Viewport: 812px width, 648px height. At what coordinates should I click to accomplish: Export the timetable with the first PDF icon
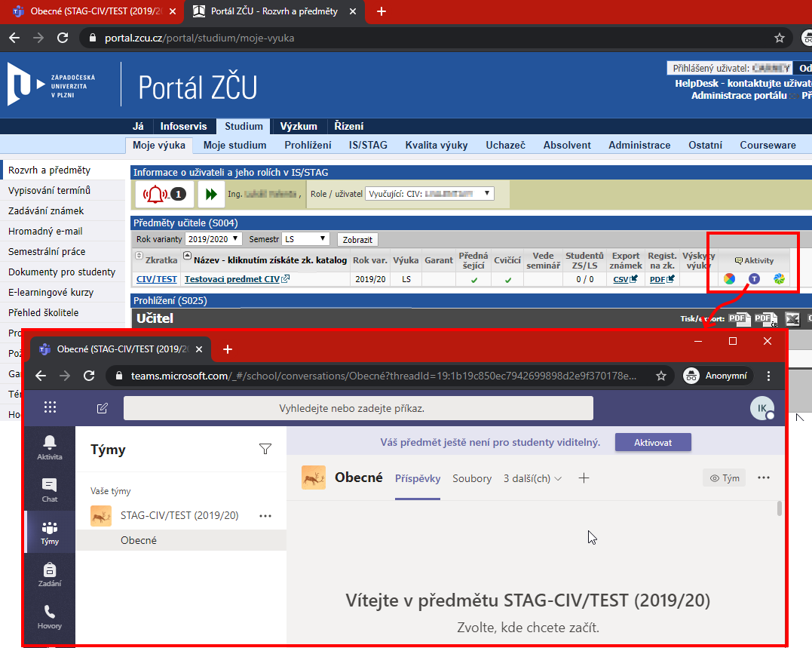[740, 319]
